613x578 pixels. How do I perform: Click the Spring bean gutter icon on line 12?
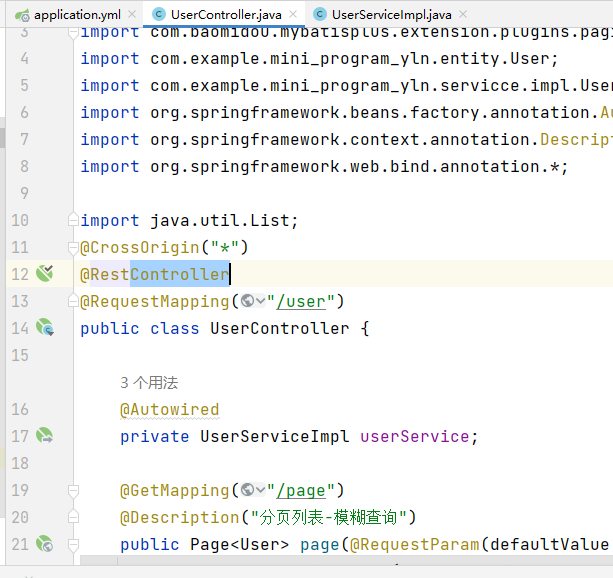(45, 273)
